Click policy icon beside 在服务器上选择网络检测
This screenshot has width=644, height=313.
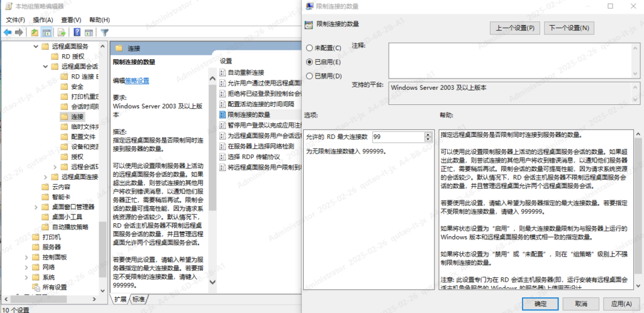coord(223,146)
